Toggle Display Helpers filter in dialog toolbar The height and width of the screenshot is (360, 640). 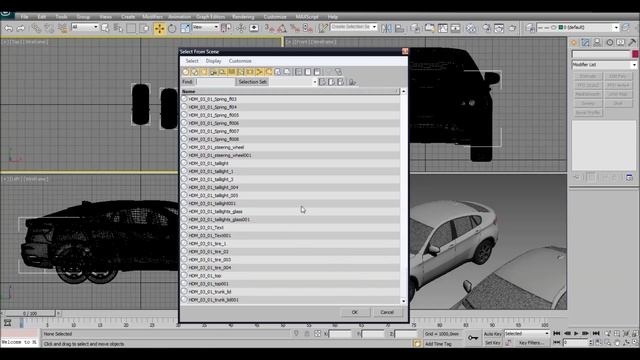pos(222,72)
